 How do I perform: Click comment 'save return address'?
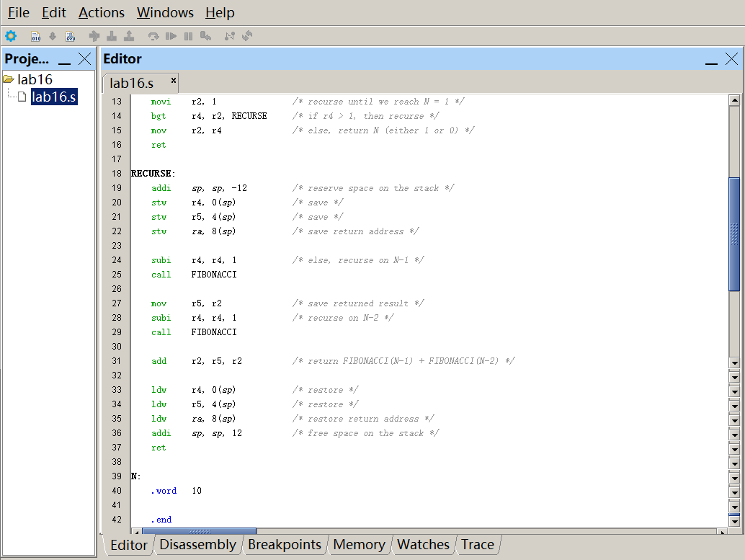click(356, 231)
